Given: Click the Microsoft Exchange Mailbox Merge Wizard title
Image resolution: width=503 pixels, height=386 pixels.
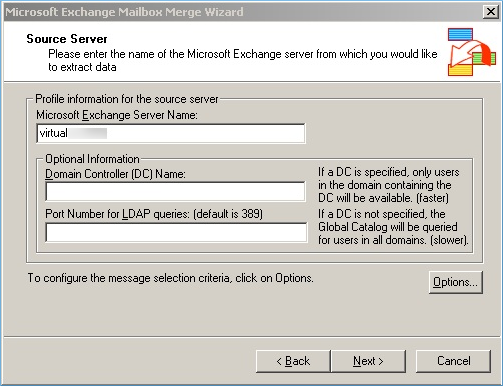Looking at the screenshot, I should 124,12.
